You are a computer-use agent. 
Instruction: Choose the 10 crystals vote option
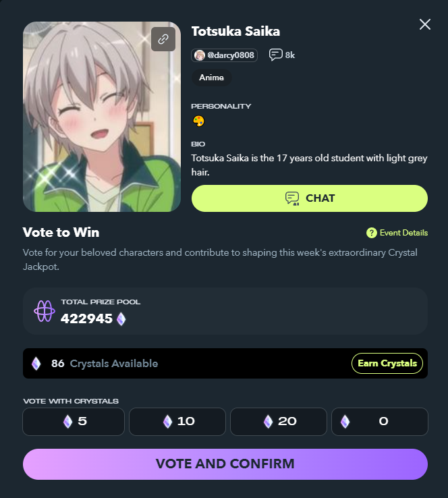[x=177, y=422]
